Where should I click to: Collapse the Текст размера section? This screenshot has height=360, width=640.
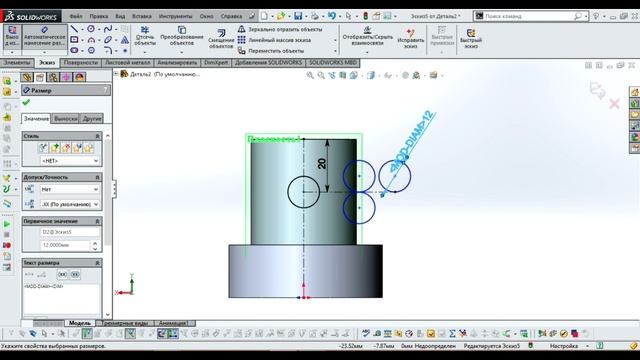click(97, 263)
